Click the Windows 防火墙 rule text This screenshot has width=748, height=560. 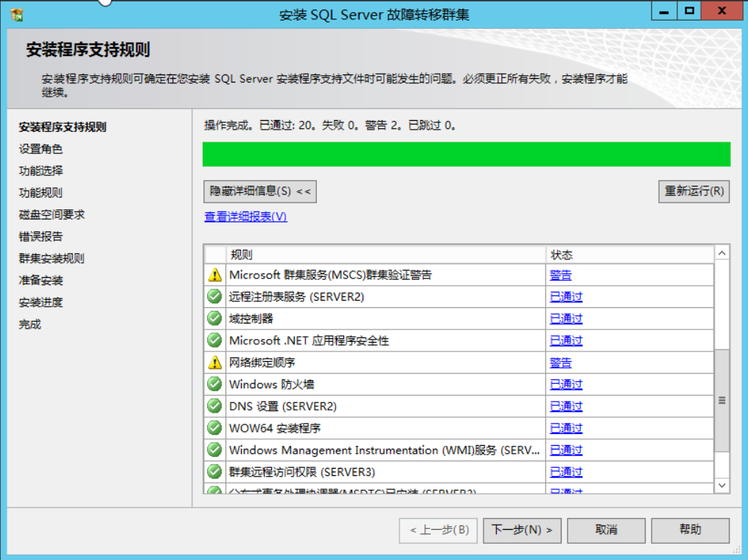click(271, 385)
